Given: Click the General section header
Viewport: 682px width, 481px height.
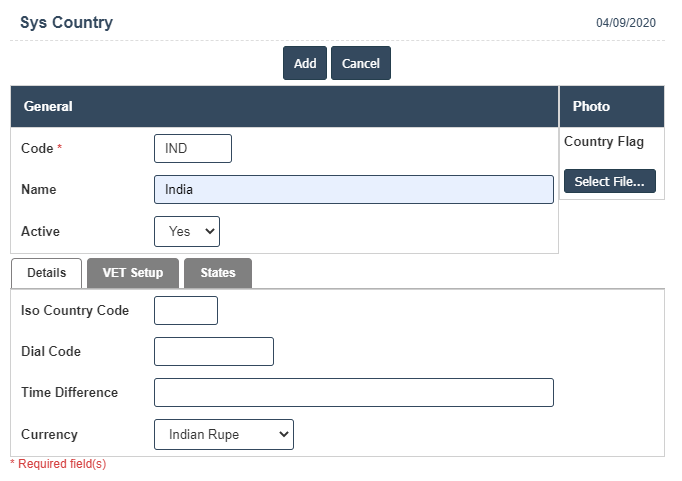Looking at the screenshot, I should 48,106.
